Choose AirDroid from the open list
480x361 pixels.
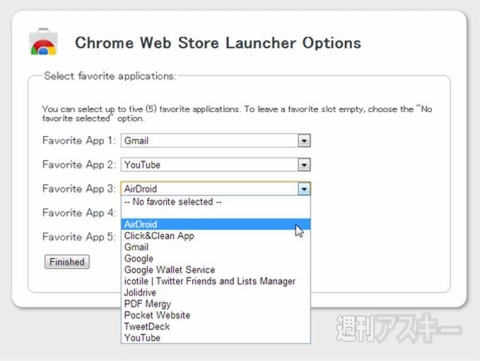coord(216,224)
